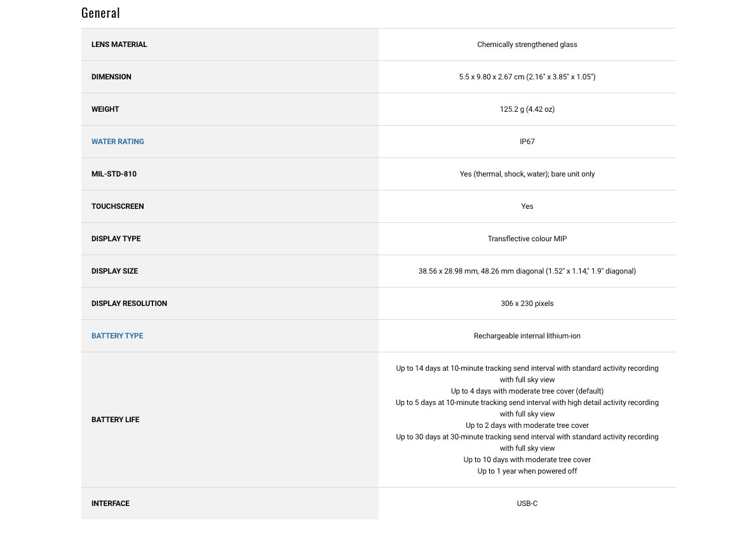Select the LENS MATERIAL row label

pos(119,44)
